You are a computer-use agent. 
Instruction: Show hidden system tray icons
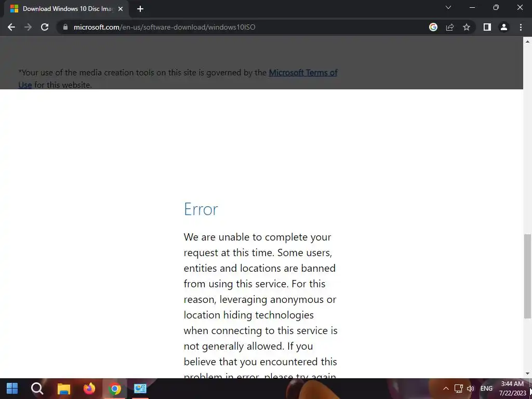[446, 389]
